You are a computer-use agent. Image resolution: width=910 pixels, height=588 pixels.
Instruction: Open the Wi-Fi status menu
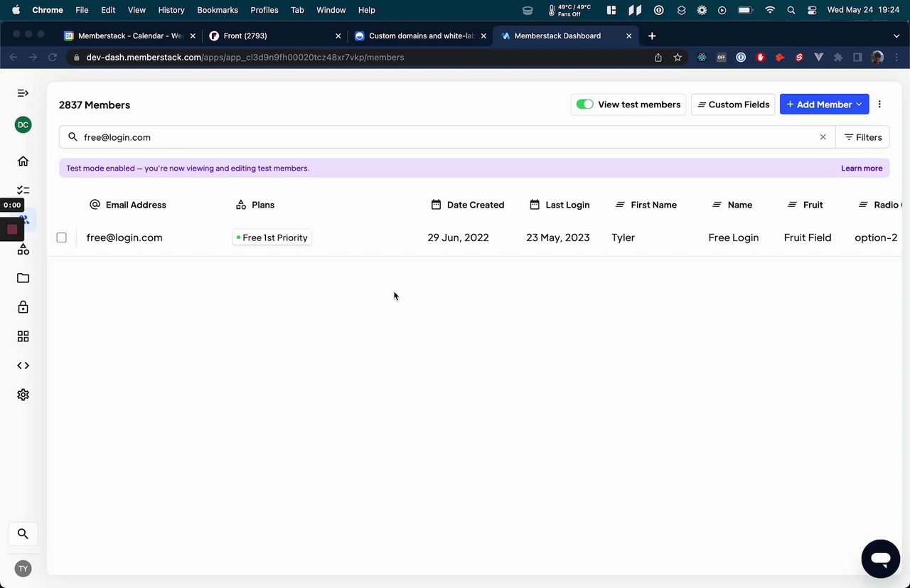[770, 10]
